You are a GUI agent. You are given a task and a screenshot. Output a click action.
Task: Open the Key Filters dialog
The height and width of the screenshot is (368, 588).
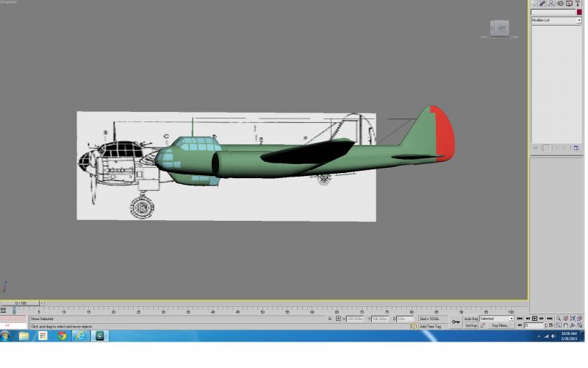pos(501,325)
